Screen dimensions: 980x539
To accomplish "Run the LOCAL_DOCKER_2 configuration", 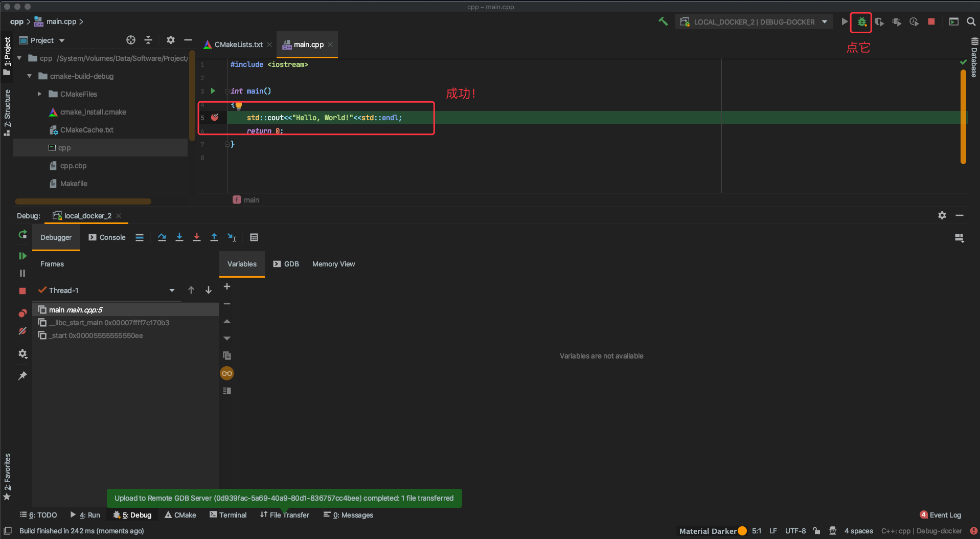I will [844, 21].
